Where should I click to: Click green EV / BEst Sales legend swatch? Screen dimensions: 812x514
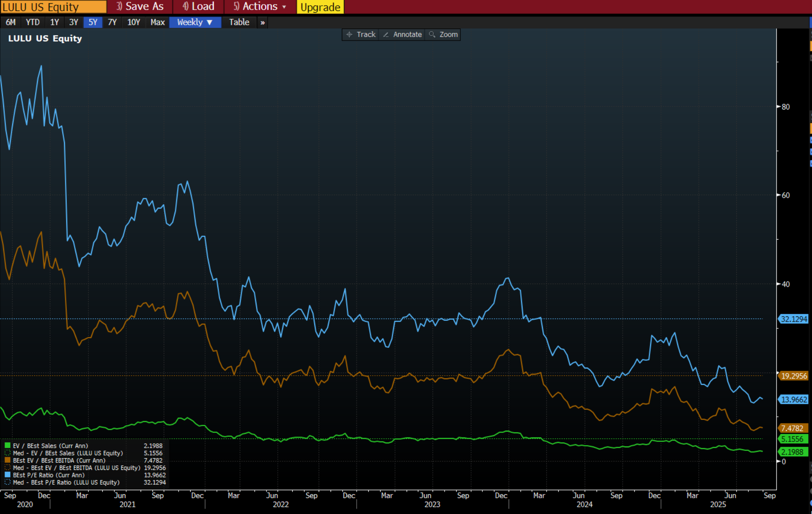(x=8, y=446)
